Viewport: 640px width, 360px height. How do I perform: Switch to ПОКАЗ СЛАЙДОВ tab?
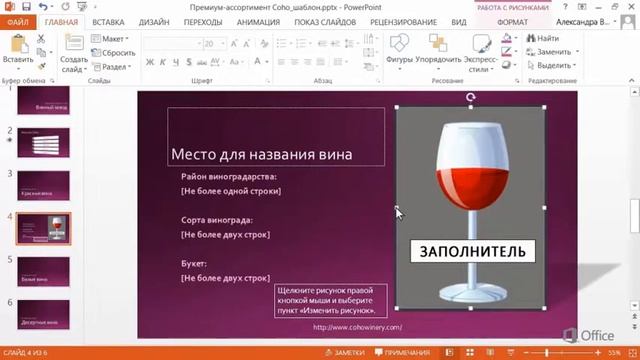click(325, 22)
